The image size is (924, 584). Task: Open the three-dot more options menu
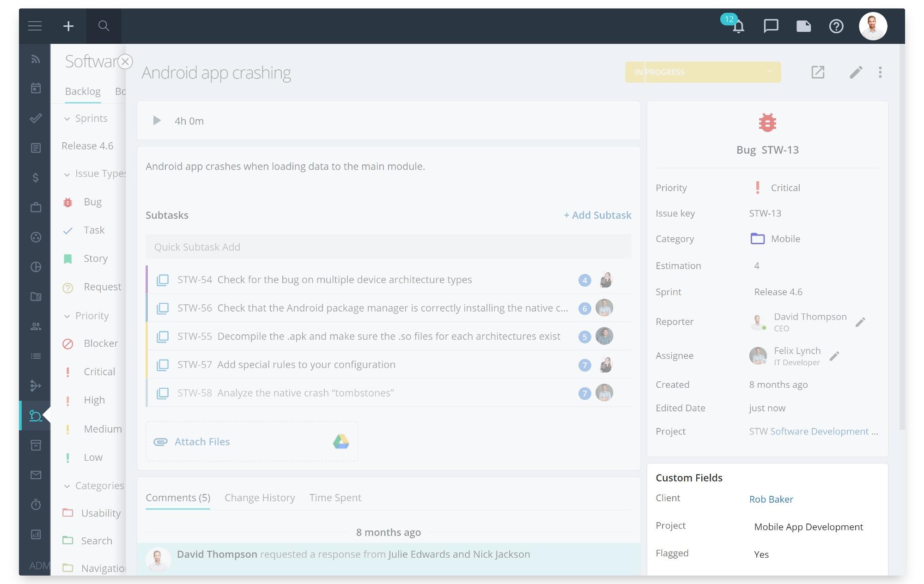[x=880, y=72]
